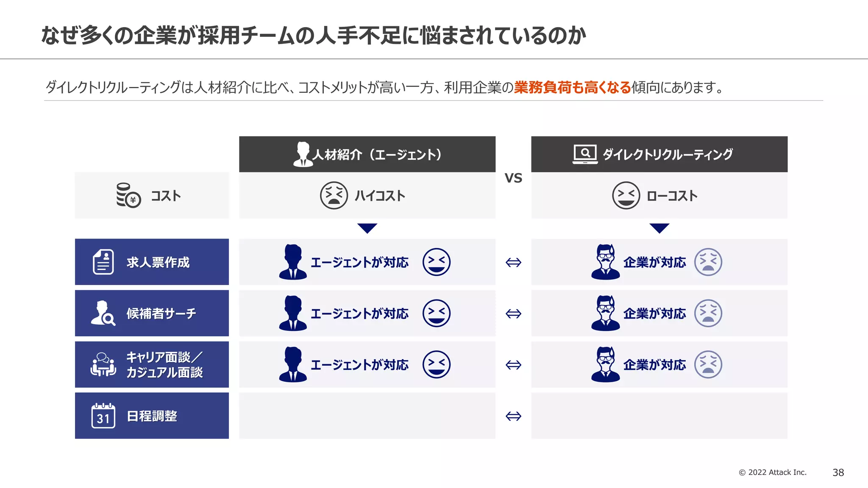Click エージェントが対応 in キャリア面談 row
Viewport: 868px width, 488px height.
pyautogui.click(x=360, y=365)
